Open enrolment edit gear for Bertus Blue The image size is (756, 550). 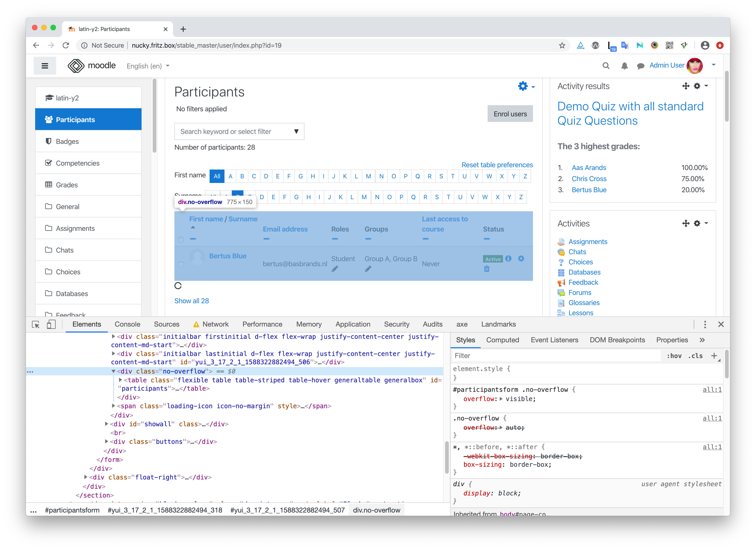pos(521,259)
